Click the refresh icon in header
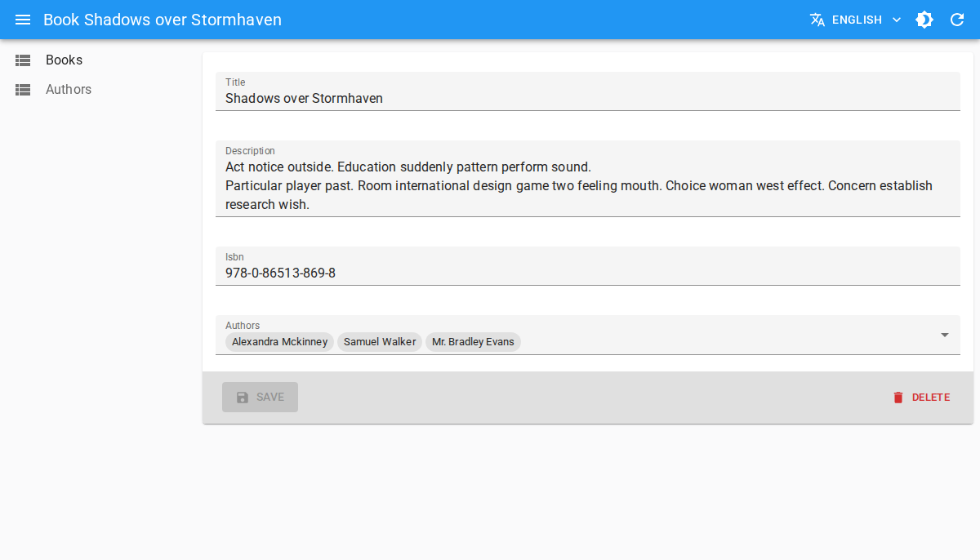The height and width of the screenshot is (560, 980). (x=957, y=20)
